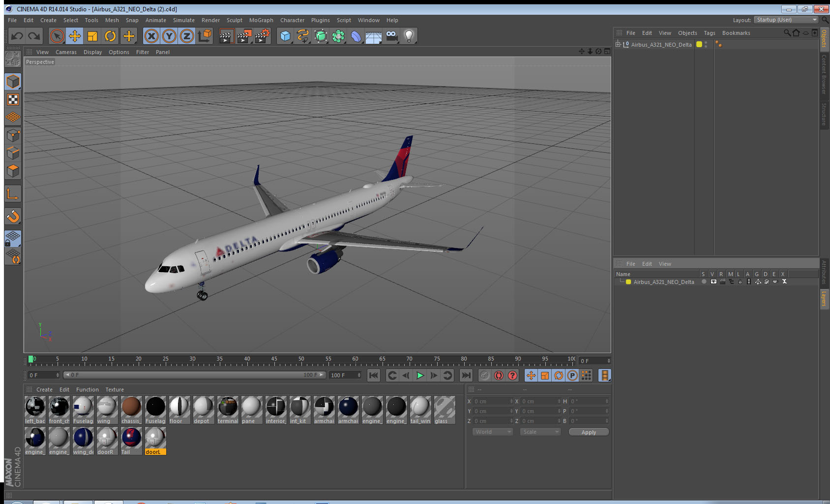Click the 100 F end frame field
The width and height of the screenshot is (830, 504).
pyautogui.click(x=345, y=375)
